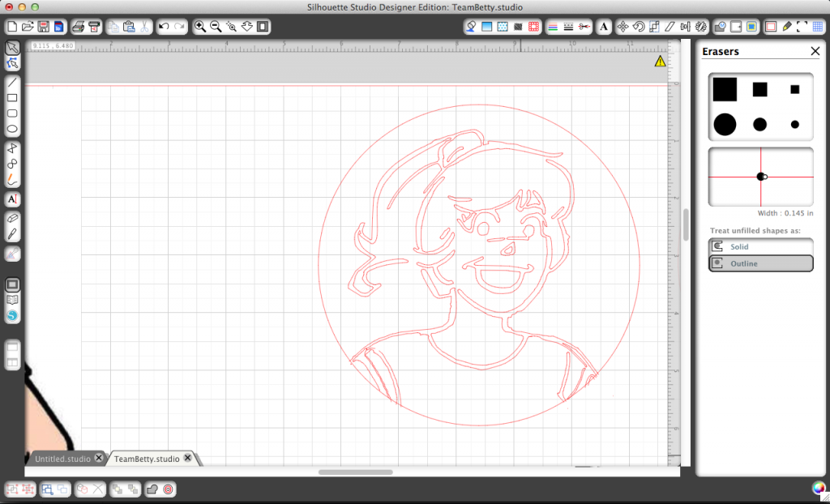Open the Library book icon
The width and height of the screenshot is (830, 504).
pos(12,300)
